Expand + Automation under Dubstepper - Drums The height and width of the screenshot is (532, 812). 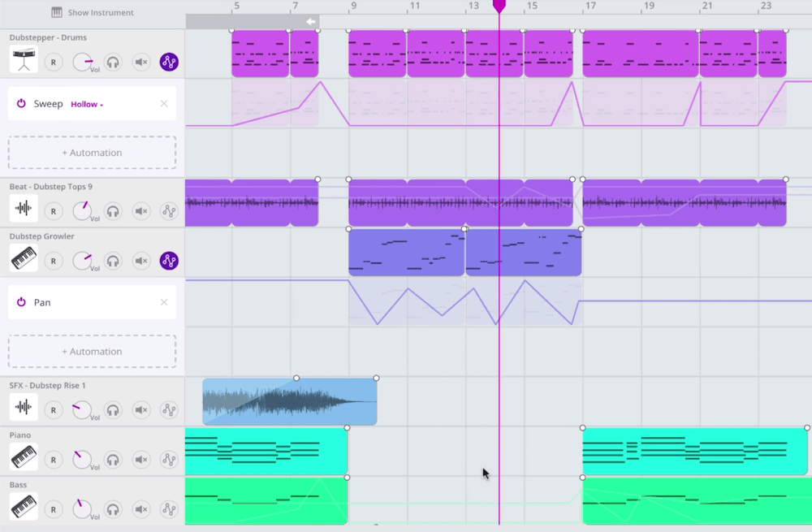tap(92, 152)
